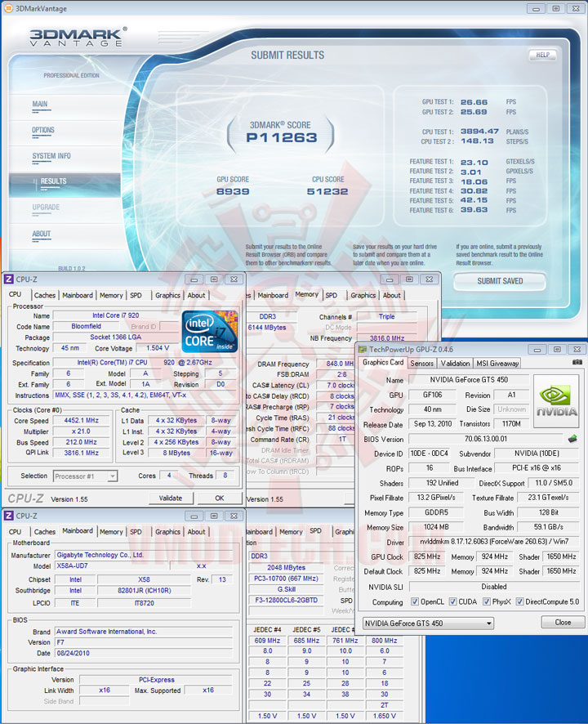Click the GPU Clock 825 MHz field
Viewport: 588px width, 724px height.
point(427,556)
